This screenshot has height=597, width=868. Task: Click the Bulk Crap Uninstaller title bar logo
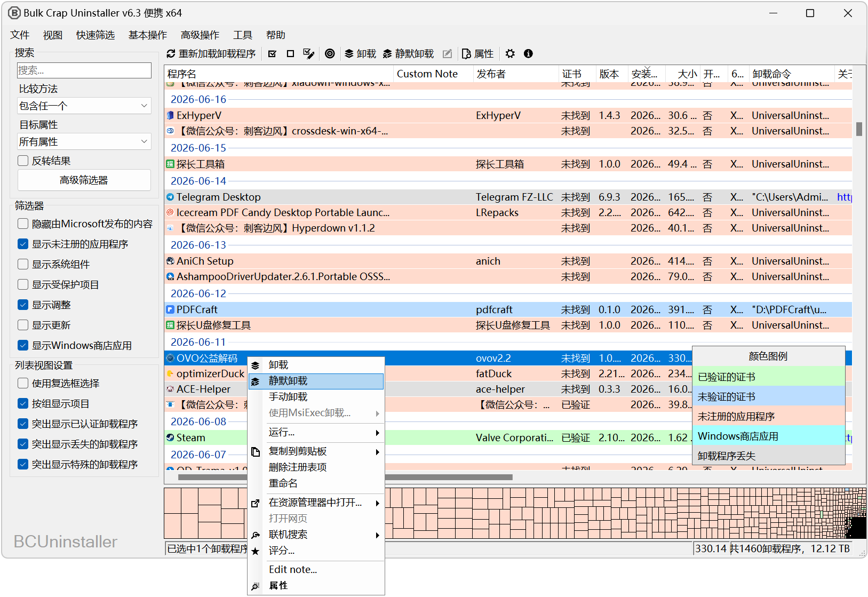coord(14,13)
